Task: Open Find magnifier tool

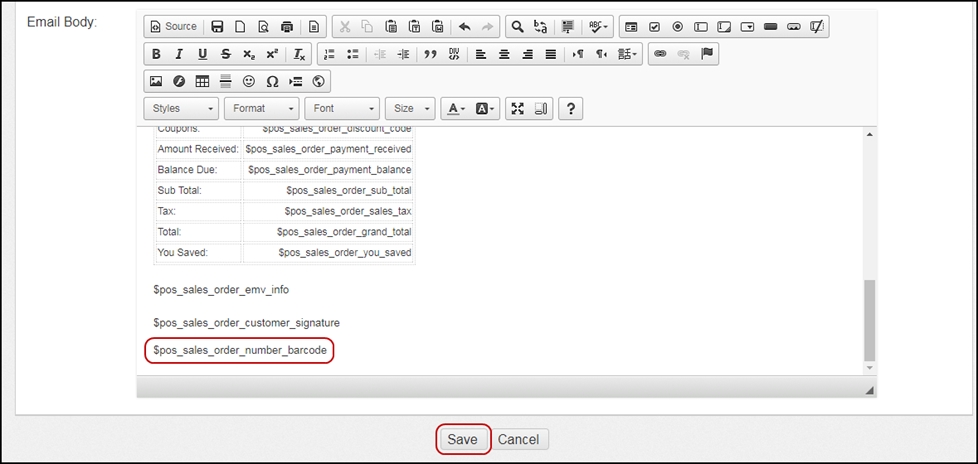Action: [517, 27]
